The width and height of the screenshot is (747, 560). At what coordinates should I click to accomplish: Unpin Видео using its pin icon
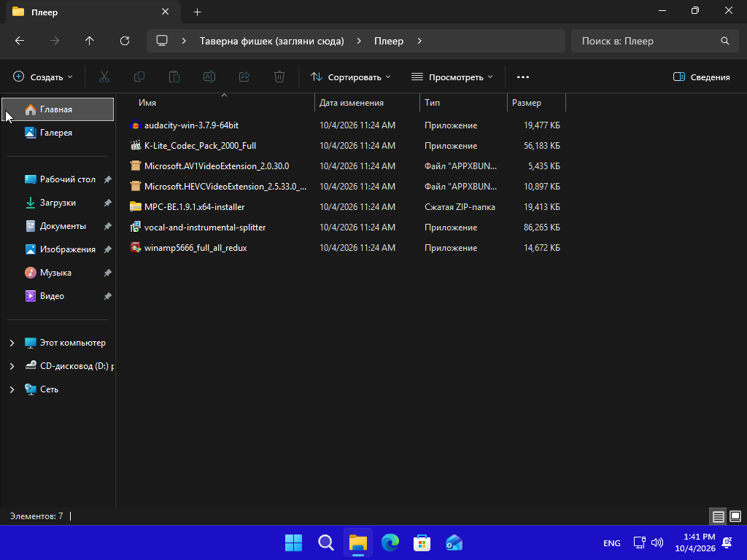[x=108, y=296]
